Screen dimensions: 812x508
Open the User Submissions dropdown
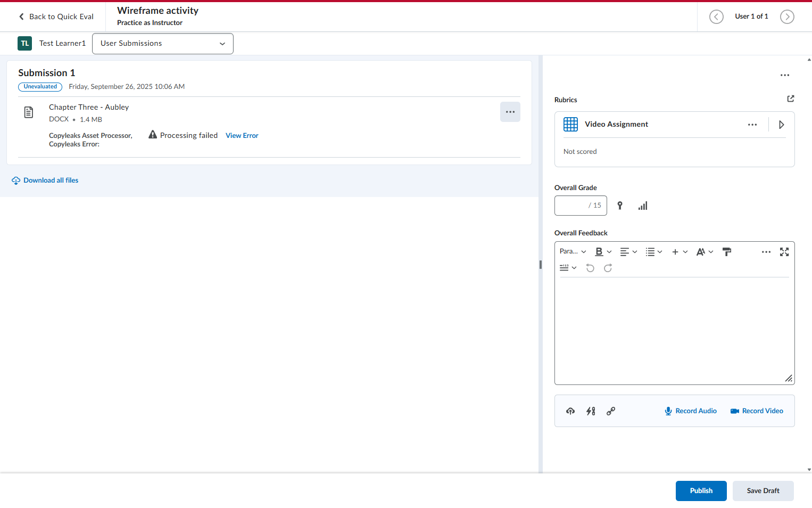[163, 44]
